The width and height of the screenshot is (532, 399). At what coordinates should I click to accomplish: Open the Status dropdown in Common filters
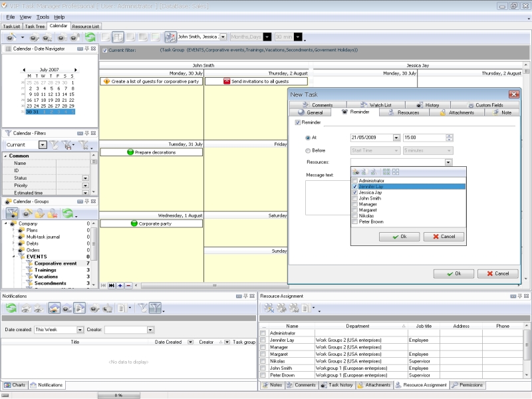pos(86,178)
